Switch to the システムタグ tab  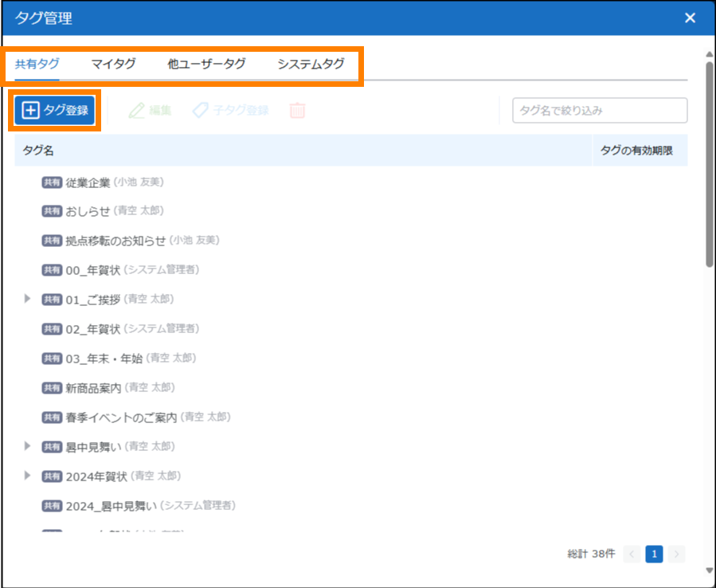311,64
